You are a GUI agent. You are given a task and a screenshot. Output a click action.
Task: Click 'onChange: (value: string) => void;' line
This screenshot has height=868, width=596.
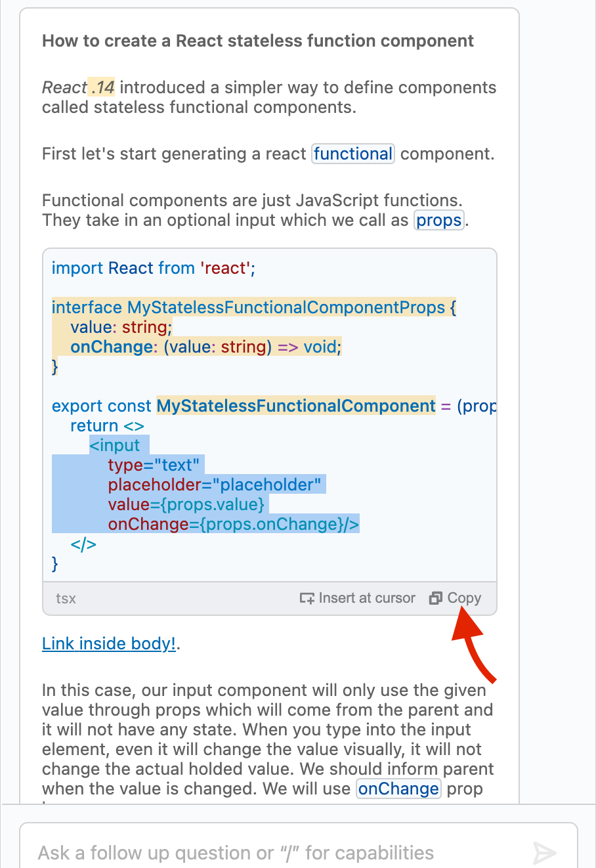206,347
